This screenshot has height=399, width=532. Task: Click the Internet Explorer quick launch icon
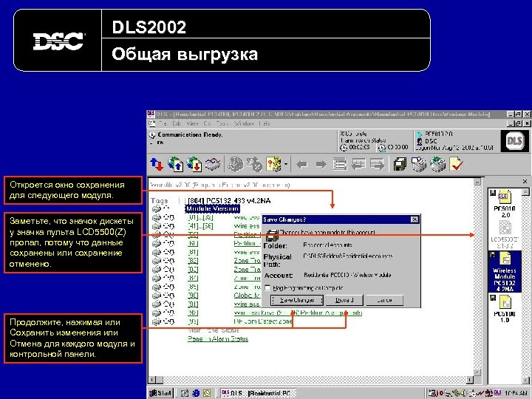point(196,393)
